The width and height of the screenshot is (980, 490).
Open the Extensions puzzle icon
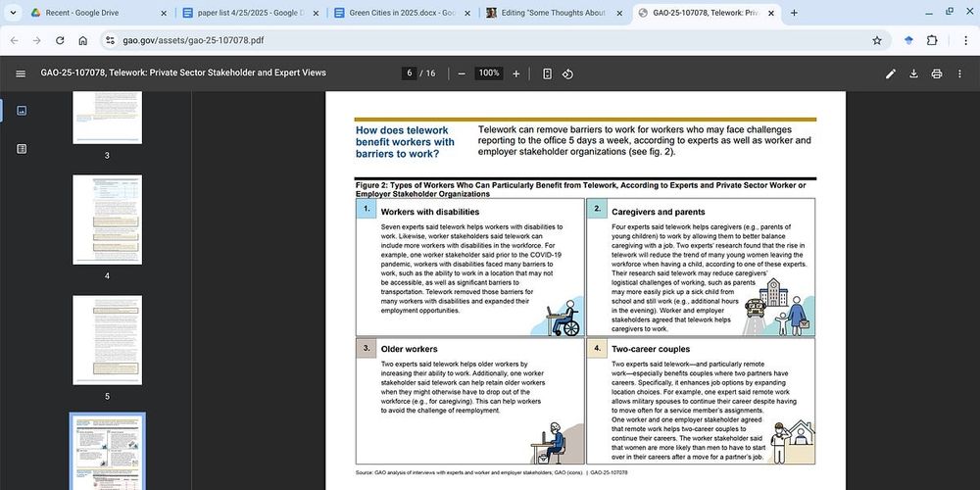pos(932,40)
